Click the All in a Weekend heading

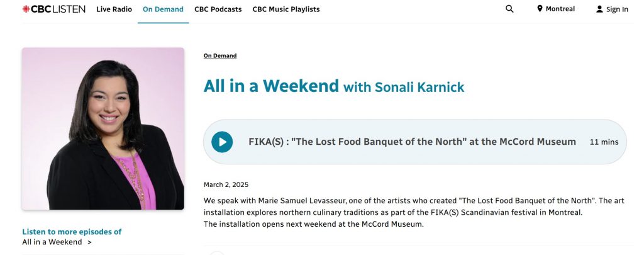[271, 86]
